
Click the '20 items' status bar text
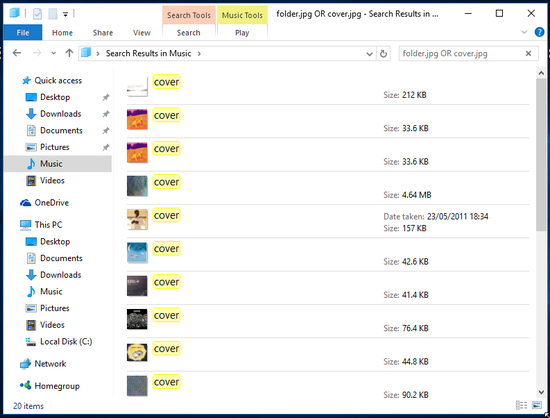click(x=28, y=406)
